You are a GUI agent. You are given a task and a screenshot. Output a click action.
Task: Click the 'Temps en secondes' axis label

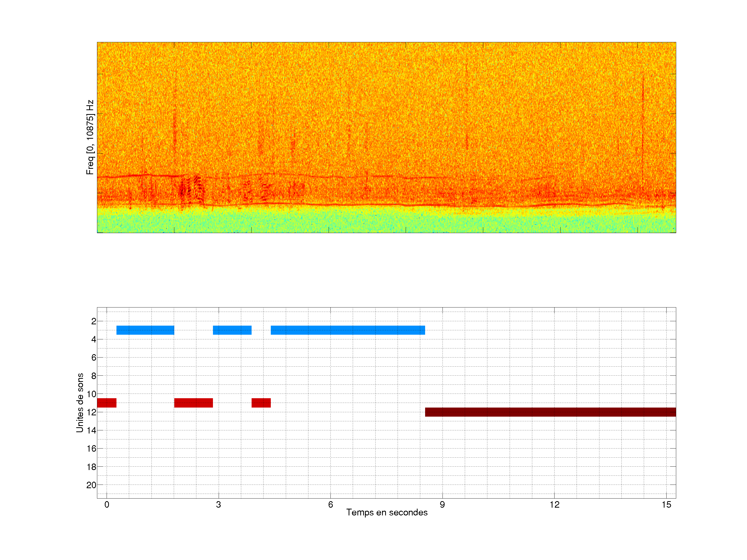(387, 512)
